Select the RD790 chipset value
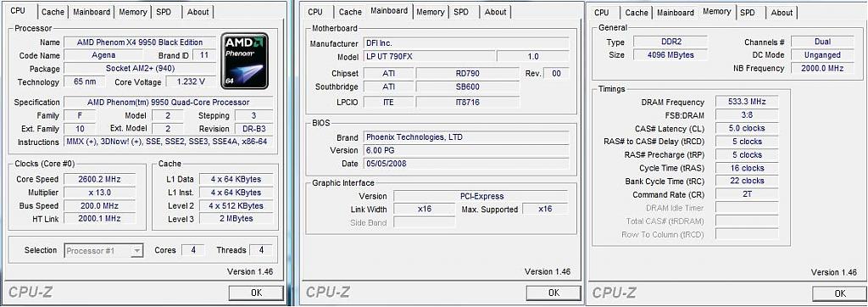This screenshot has height=307, width=868. coord(468,73)
